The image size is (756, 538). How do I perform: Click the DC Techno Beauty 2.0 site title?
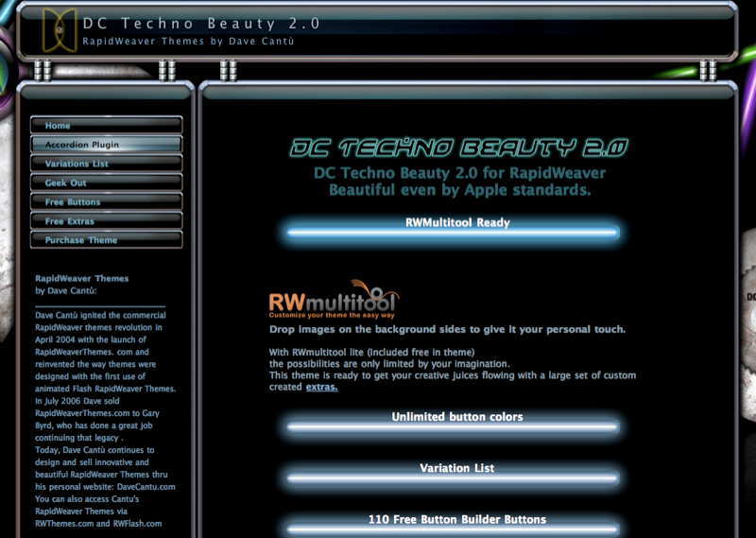coord(200,23)
